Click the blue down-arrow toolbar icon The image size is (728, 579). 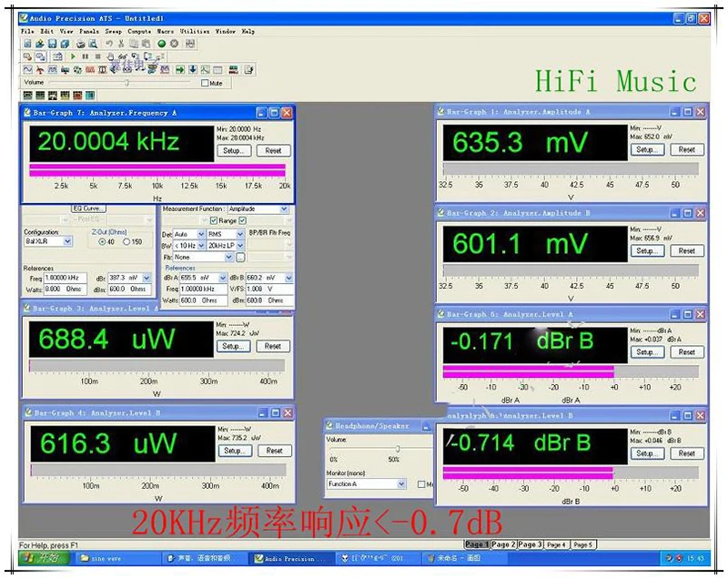(192, 70)
